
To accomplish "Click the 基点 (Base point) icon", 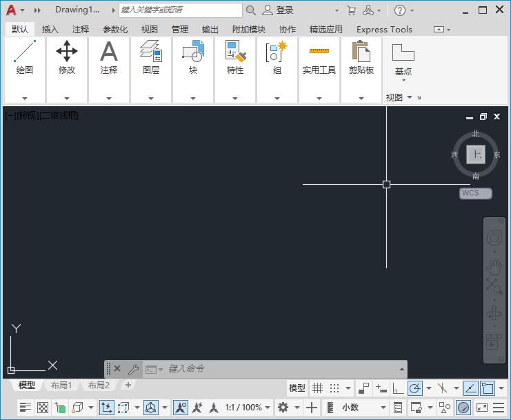I will pyautogui.click(x=403, y=52).
